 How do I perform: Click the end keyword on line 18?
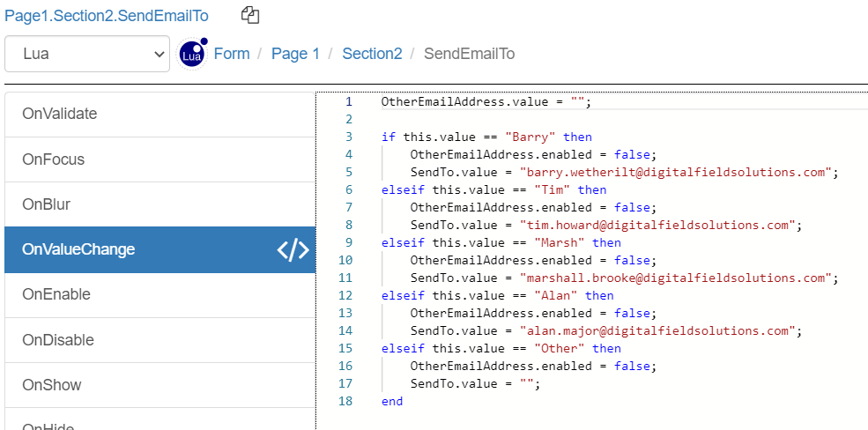(392, 401)
